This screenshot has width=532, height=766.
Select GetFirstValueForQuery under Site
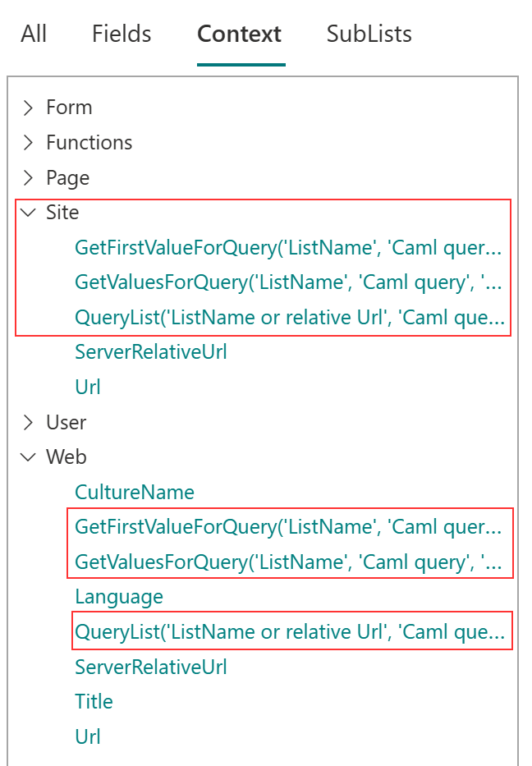coord(287,248)
